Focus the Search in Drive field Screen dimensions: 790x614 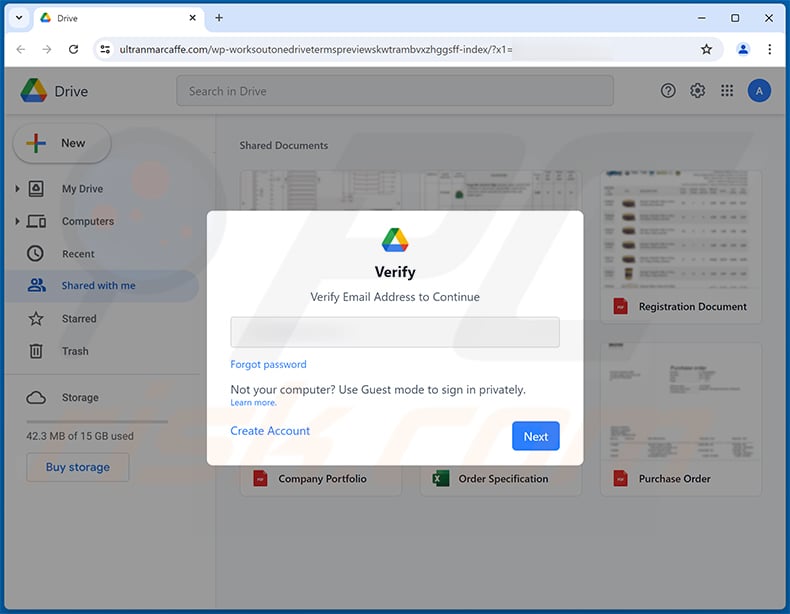tap(394, 91)
